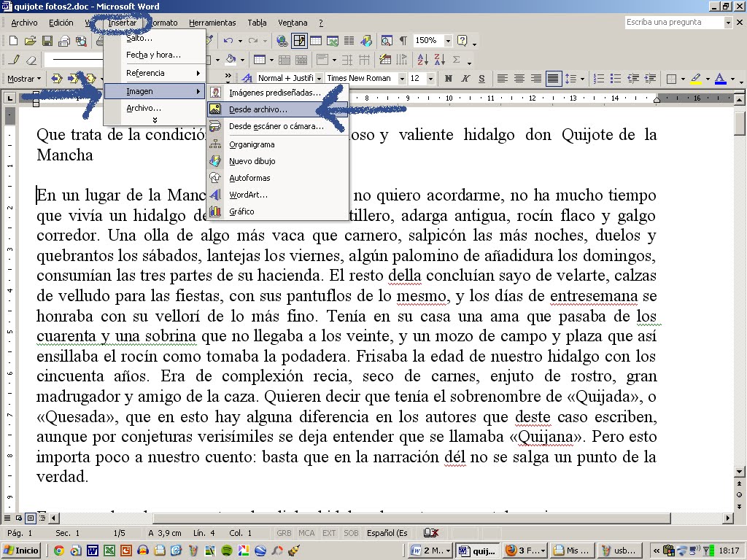This screenshot has height=560, width=747.
Task: Click the Columns icon
Action: (349, 41)
